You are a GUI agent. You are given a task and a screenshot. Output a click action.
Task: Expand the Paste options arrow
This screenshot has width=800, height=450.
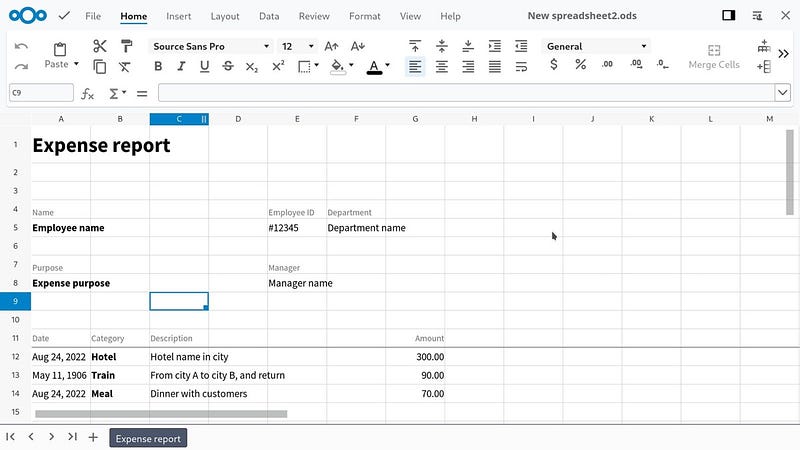(76, 64)
